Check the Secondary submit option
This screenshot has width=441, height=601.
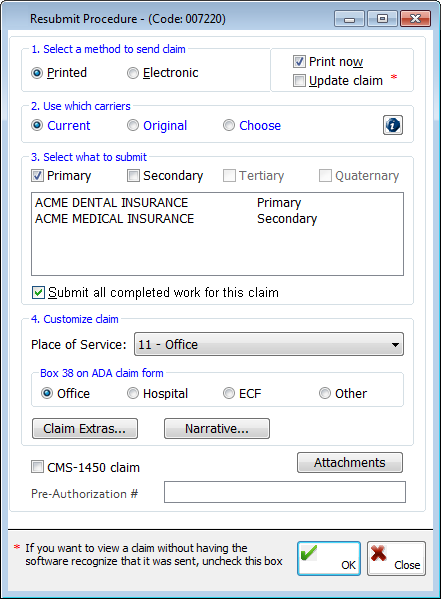point(133,176)
